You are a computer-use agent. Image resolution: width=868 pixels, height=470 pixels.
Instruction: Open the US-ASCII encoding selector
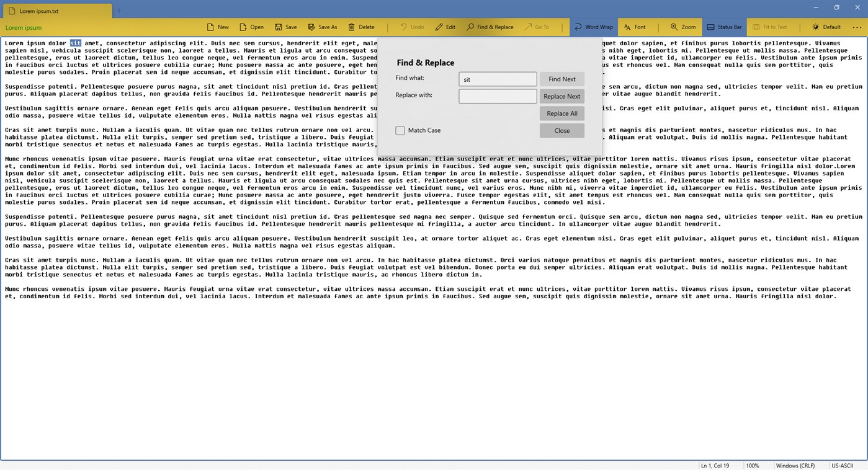click(841, 465)
